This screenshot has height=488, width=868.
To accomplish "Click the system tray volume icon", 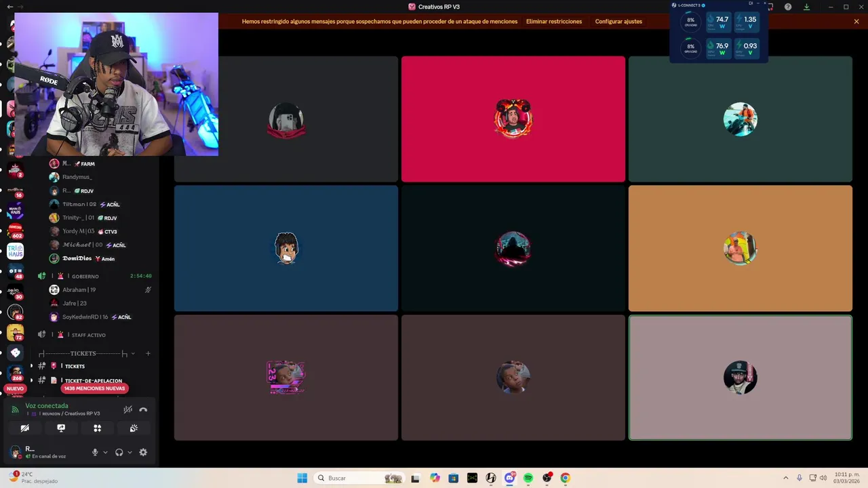I will pos(823,478).
